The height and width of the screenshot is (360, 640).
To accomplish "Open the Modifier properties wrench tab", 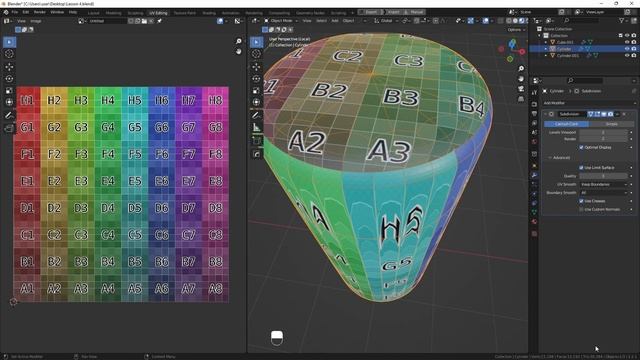I will pos(534,175).
